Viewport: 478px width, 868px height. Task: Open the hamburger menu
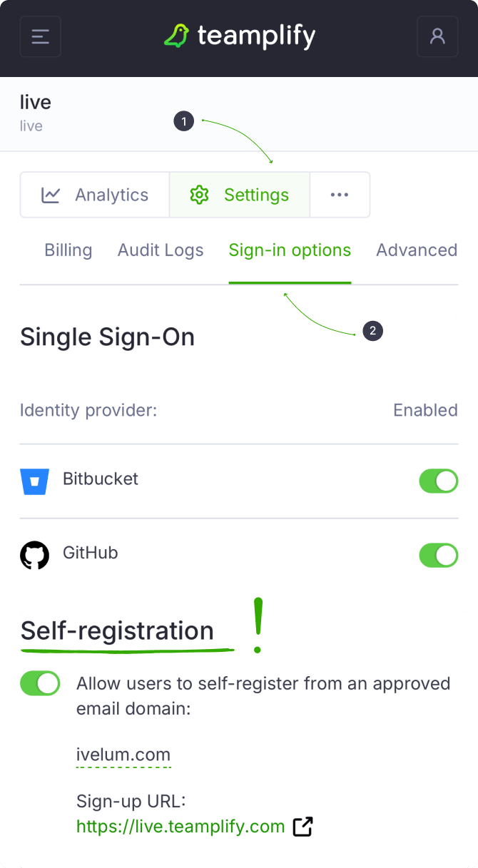[40, 36]
